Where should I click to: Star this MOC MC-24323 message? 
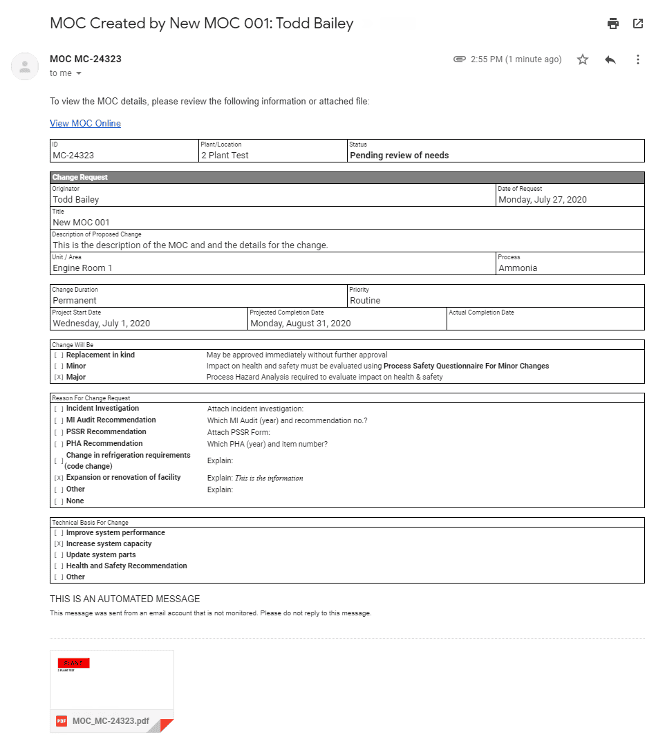(x=583, y=60)
